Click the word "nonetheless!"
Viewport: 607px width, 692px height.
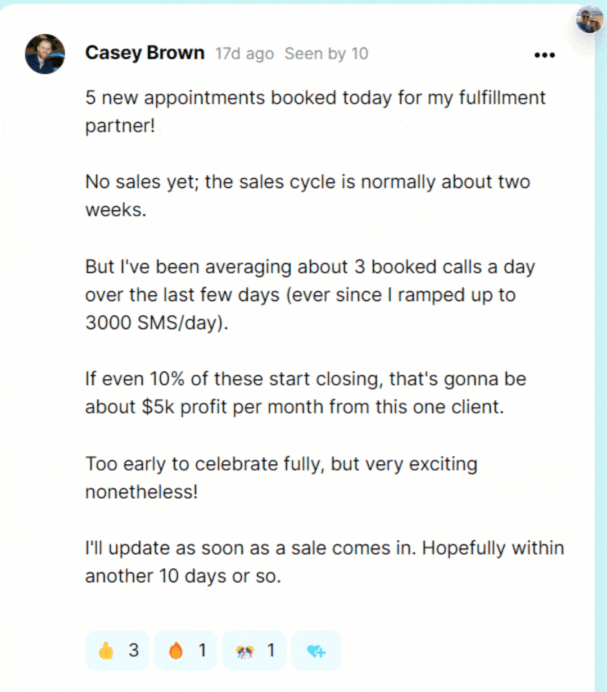click(x=133, y=491)
